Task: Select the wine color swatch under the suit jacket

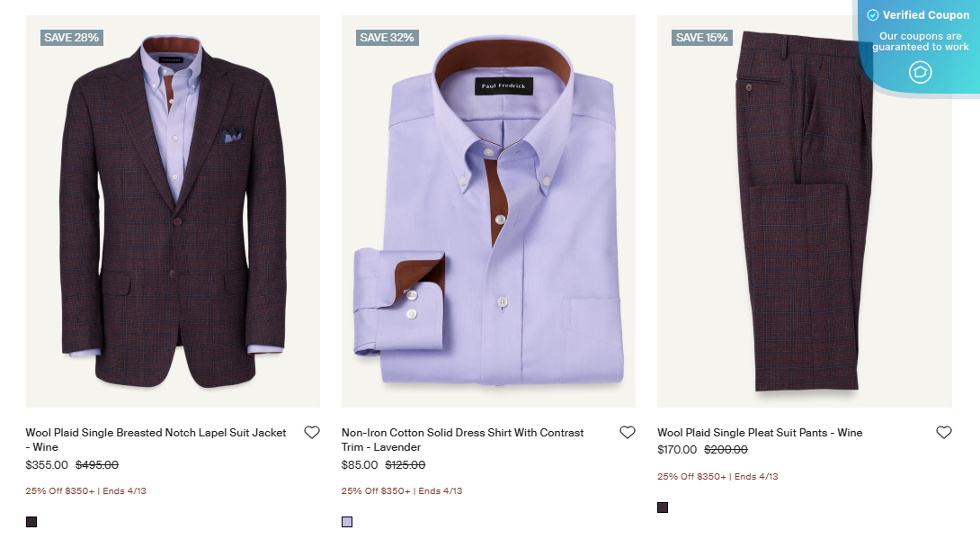Action: (31, 520)
